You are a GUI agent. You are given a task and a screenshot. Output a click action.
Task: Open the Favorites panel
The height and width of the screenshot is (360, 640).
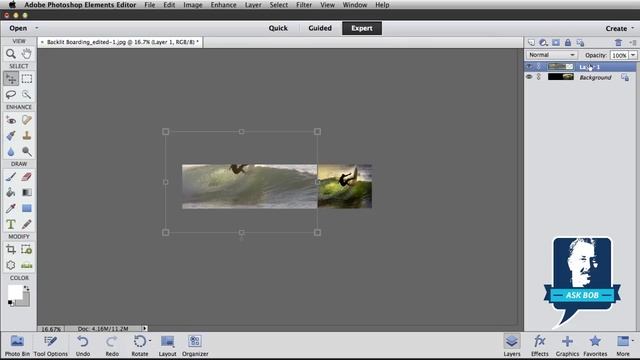click(595, 345)
